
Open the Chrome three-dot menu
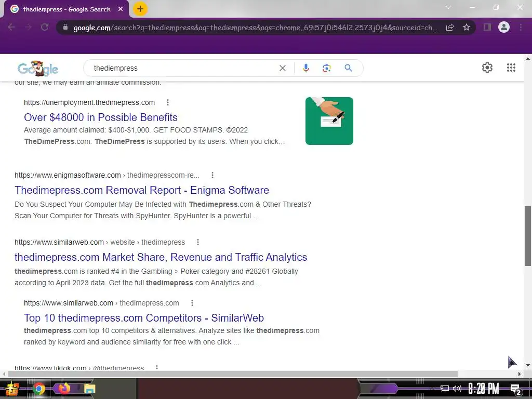point(521,27)
